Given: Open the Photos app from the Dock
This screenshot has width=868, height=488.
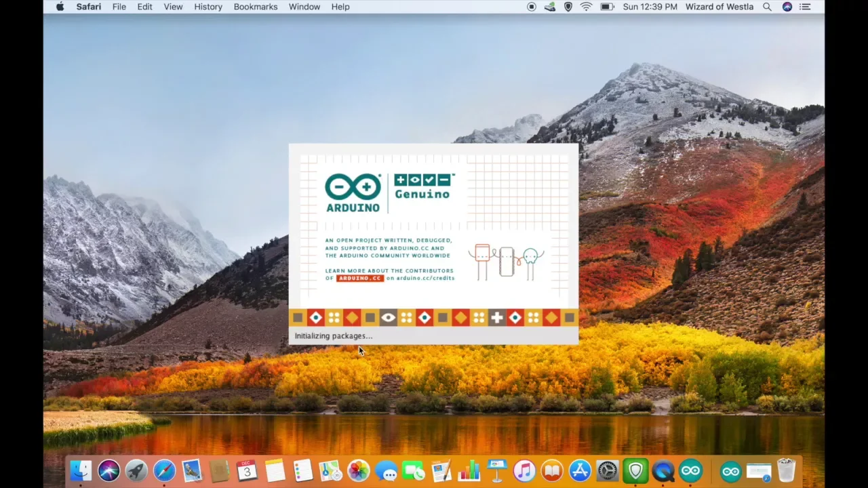Looking at the screenshot, I should pos(358,470).
